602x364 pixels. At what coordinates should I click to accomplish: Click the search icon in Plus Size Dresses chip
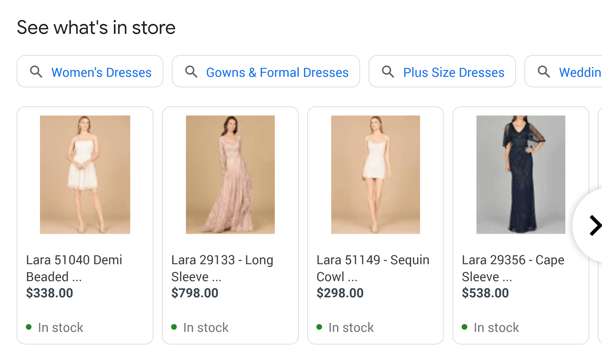(x=388, y=71)
